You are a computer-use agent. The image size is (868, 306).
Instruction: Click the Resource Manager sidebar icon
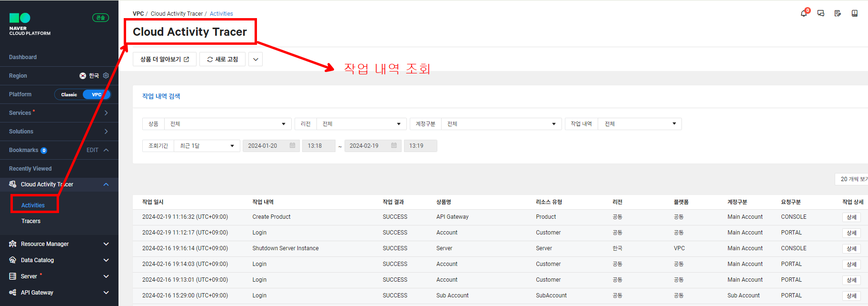pyautogui.click(x=13, y=244)
